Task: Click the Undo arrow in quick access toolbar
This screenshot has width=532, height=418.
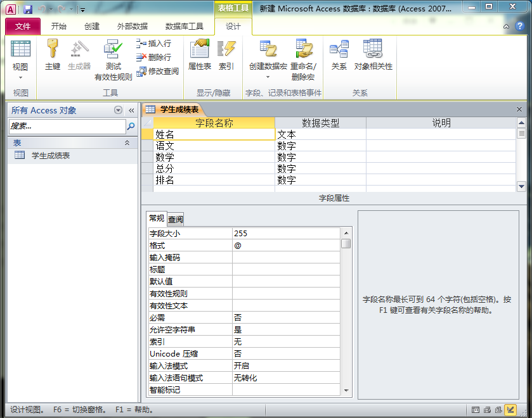Action: point(42,9)
